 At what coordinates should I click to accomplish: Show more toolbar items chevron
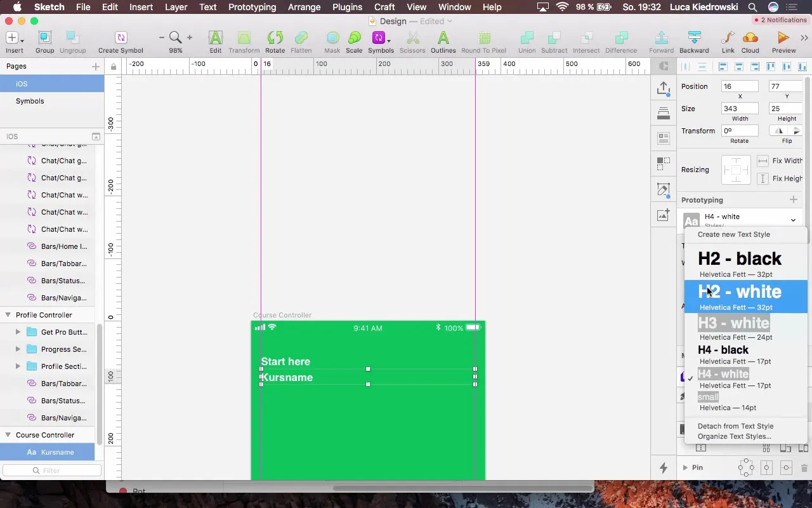click(x=804, y=37)
